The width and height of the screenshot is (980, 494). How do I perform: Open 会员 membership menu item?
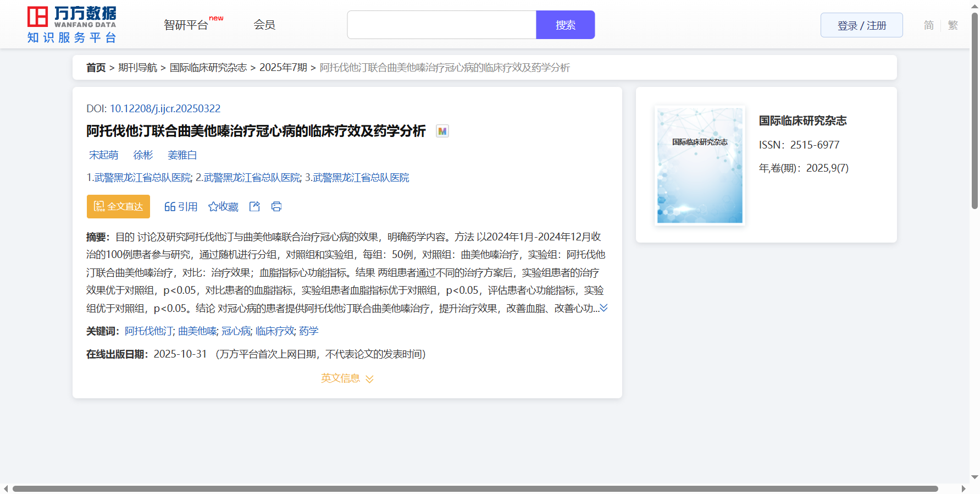tap(264, 25)
